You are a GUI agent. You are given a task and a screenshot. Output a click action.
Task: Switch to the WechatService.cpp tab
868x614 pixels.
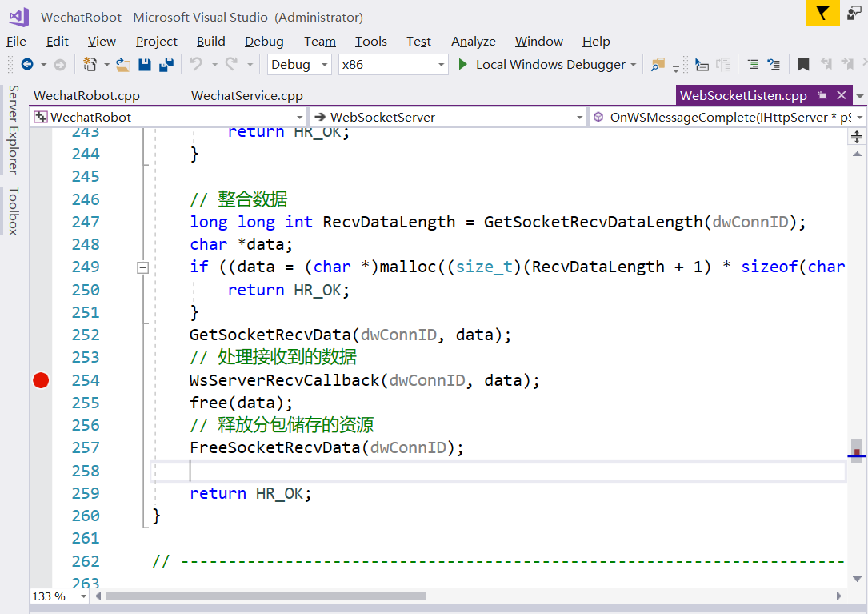[x=247, y=96]
